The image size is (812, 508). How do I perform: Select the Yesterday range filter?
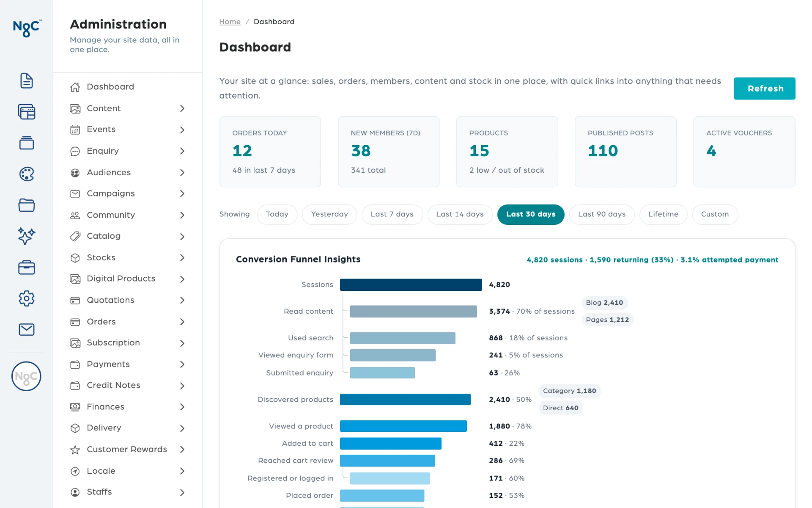pos(329,214)
